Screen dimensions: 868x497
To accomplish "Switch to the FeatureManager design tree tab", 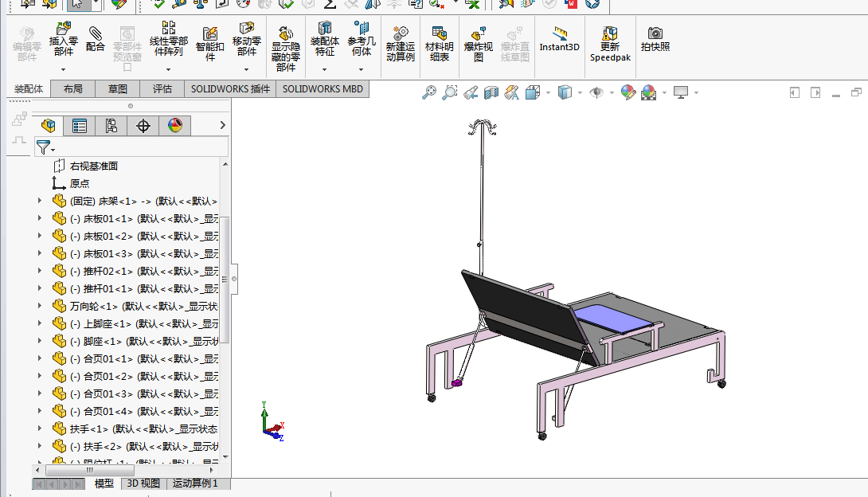I will (x=48, y=126).
